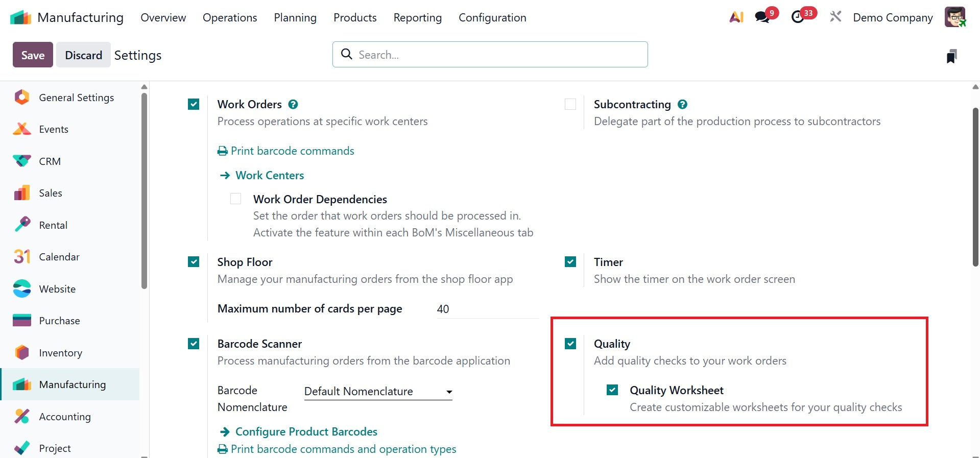Open the conversations messages icon
The image size is (980, 458).
(762, 17)
